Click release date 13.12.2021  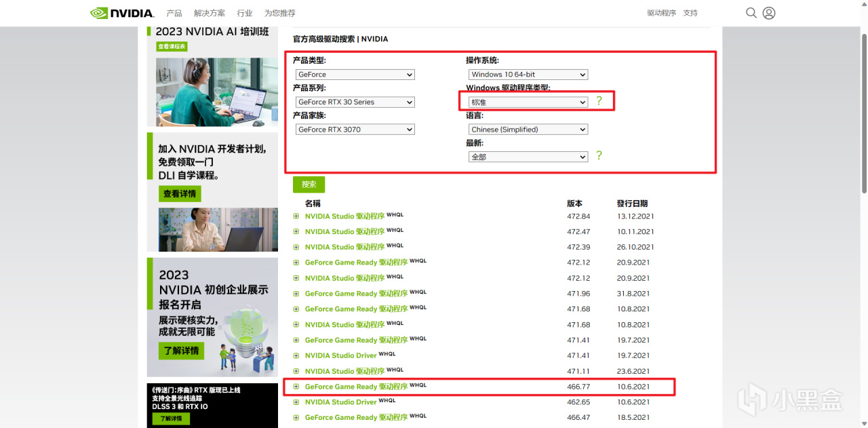pos(635,216)
